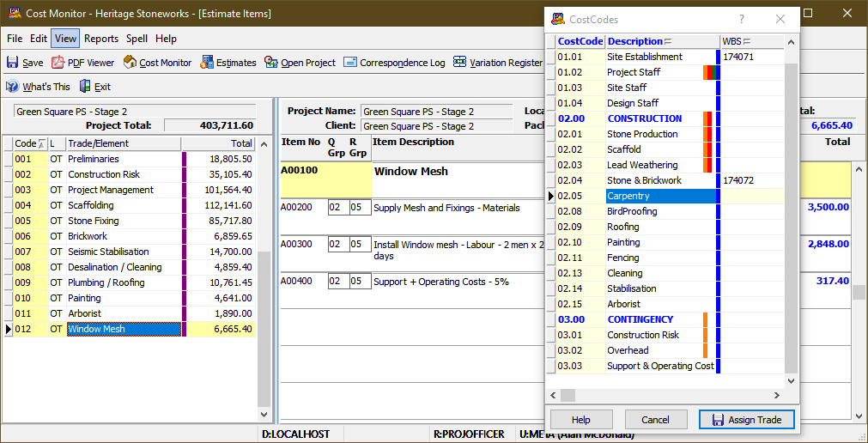Click the What's This help icon

tap(12, 87)
